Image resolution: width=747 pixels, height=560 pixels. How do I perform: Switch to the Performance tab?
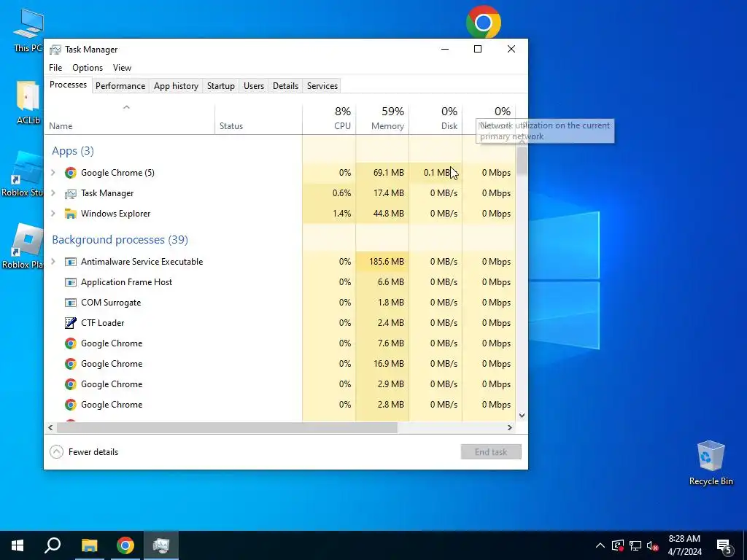(x=120, y=86)
